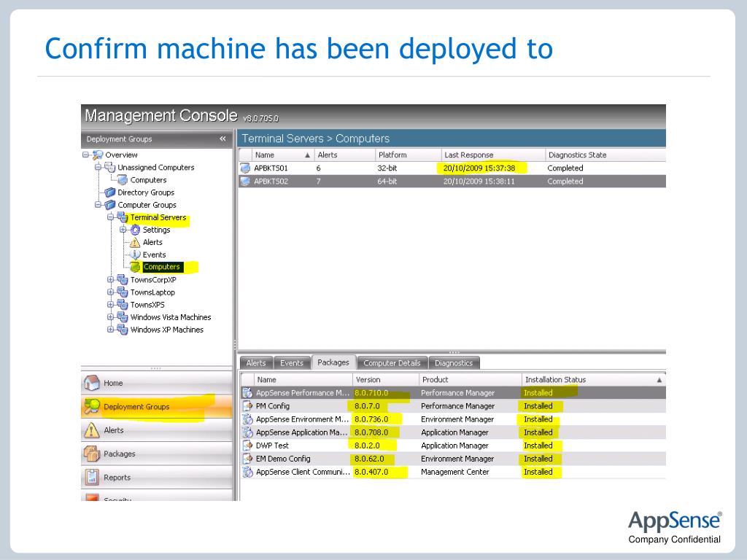The width and height of the screenshot is (747, 560).
Task: Click the Directory Groups folder icon
Action: pyautogui.click(x=110, y=192)
